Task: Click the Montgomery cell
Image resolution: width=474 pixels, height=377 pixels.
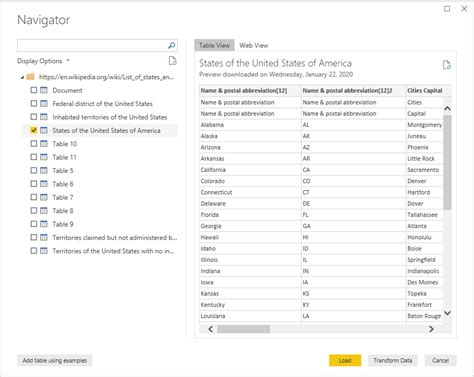Action: click(x=425, y=125)
